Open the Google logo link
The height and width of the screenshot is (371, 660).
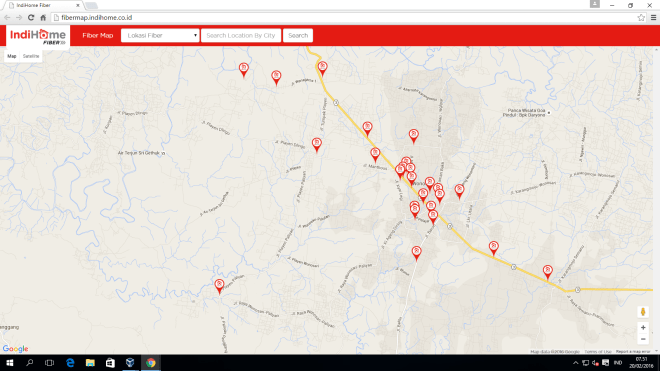(x=15, y=349)
